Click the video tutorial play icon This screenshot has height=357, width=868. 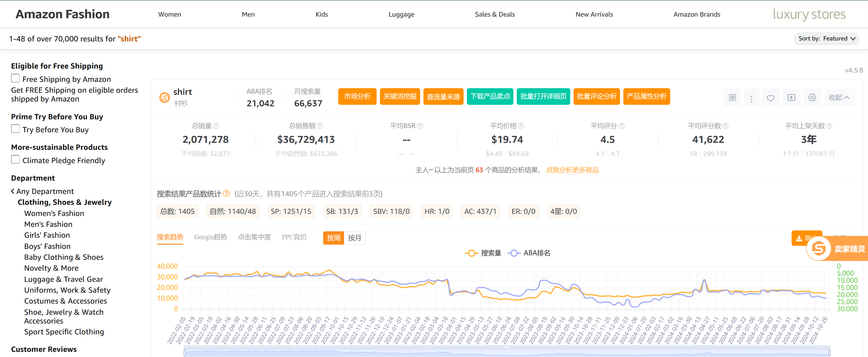791,98
